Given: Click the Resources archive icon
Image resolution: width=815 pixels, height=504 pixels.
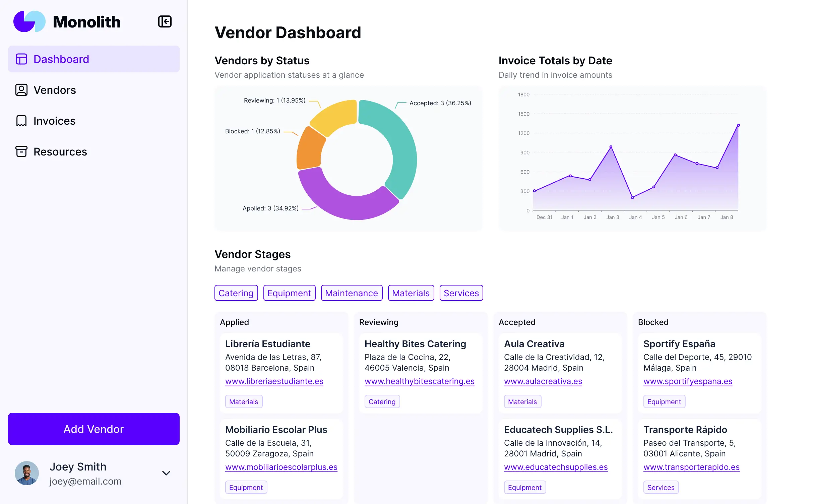Looking at the screenshot, I should (21, 151).
